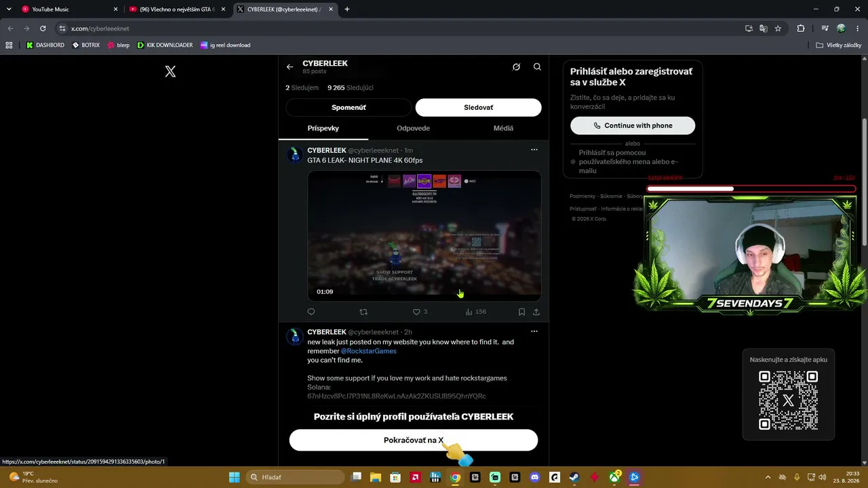Click CYBERLEEK avatar on the second post
Viewport: 868px width, 488px height.
click(x=294, y=337)
